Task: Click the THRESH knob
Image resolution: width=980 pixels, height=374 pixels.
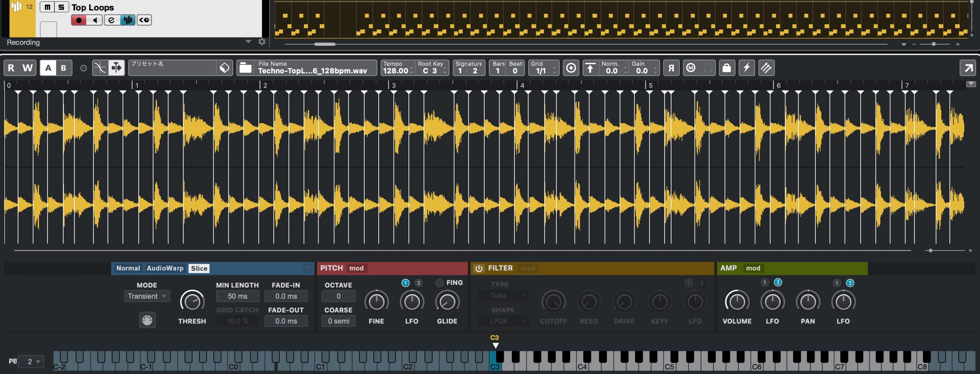Action: coord(192,302)
